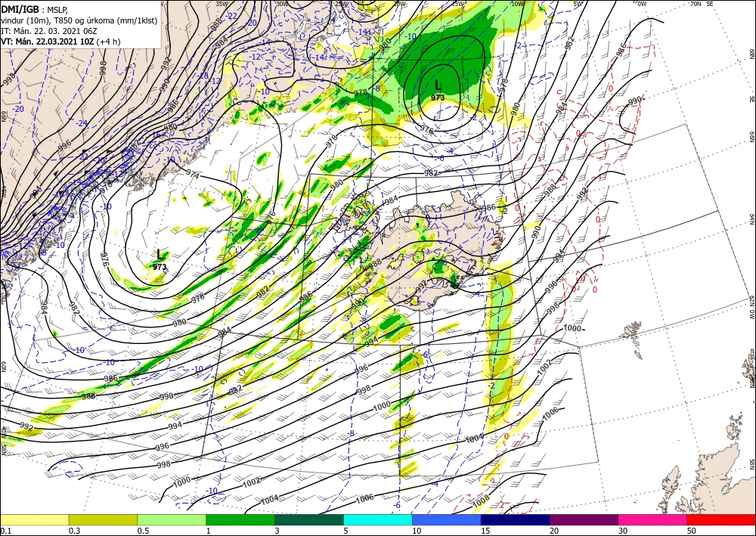Click the L 973 low southeast of Greenland
The image size is (756, 536).
pyautogui.click(x=160, y=259)
